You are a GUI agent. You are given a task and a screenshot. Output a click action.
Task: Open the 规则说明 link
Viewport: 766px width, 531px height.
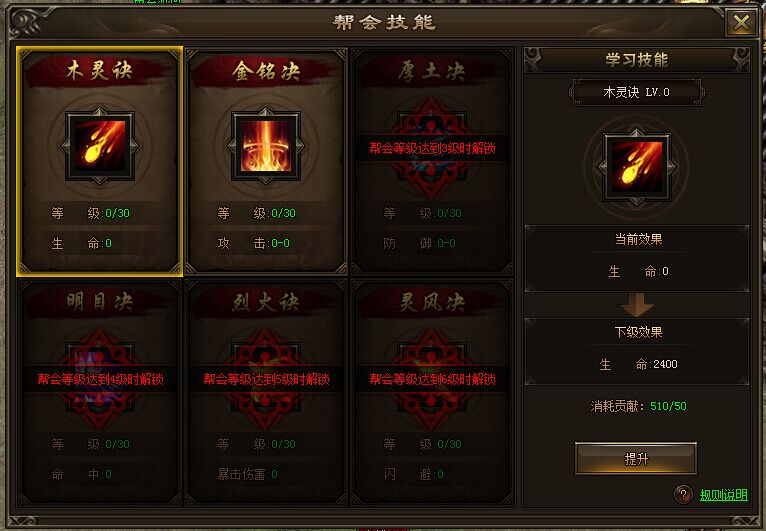(x=723, y=495)
